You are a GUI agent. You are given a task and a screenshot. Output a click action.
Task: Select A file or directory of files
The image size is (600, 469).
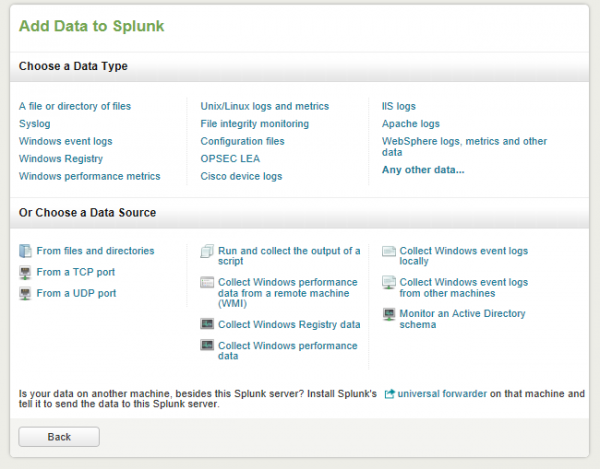click(75, 106)
